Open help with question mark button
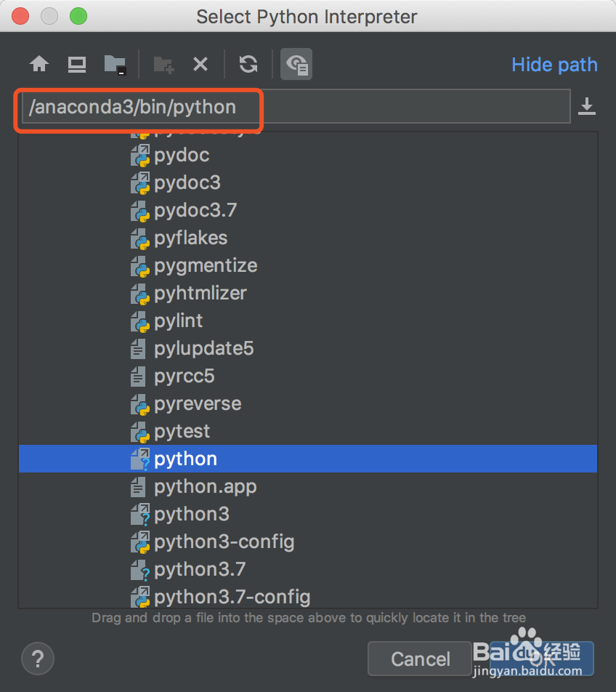The image size is (616, 692). [x=38, y=659]
